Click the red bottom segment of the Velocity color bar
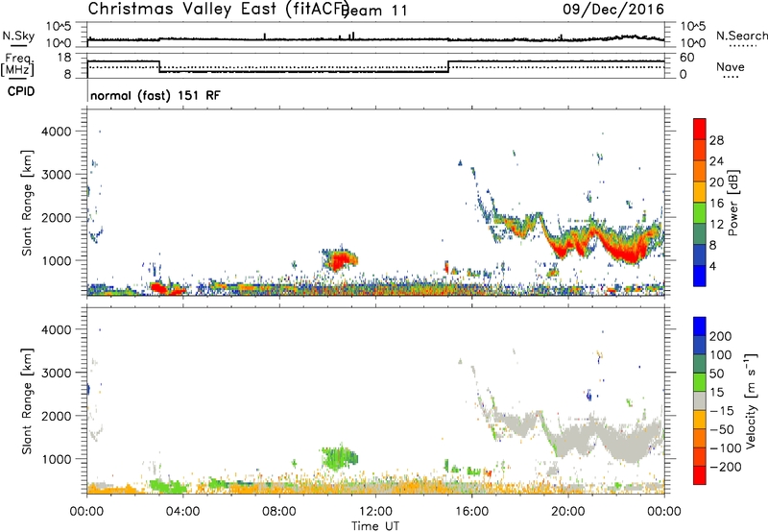Screen dimensions: 768x532 pos(700,475)
